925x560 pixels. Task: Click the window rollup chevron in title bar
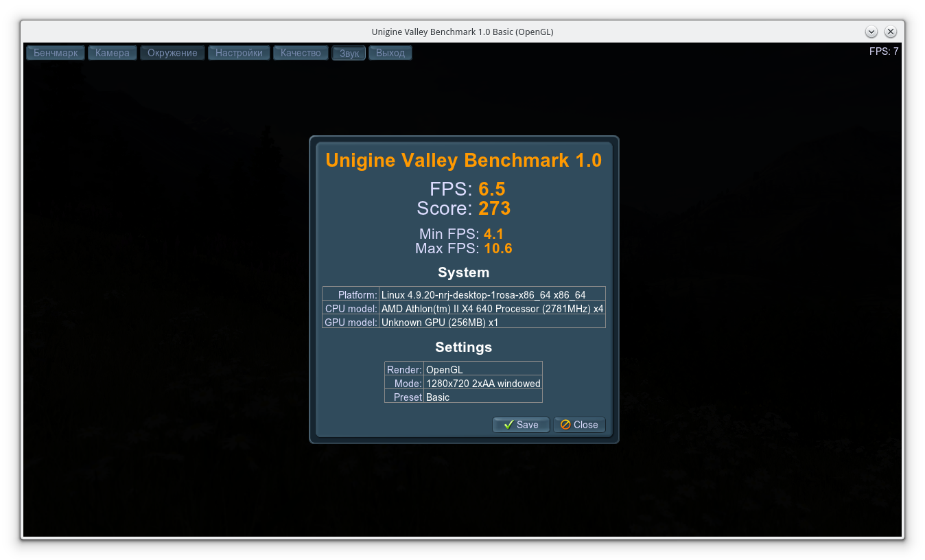871,32
